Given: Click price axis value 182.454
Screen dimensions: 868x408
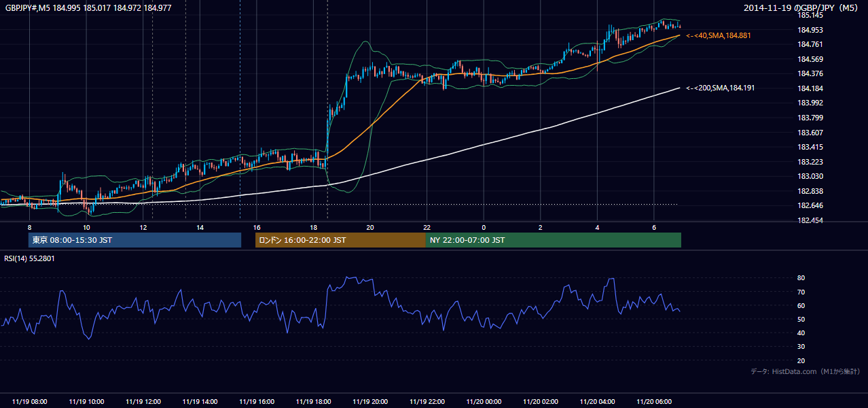Looking at the screenshot, I should 810,221.
